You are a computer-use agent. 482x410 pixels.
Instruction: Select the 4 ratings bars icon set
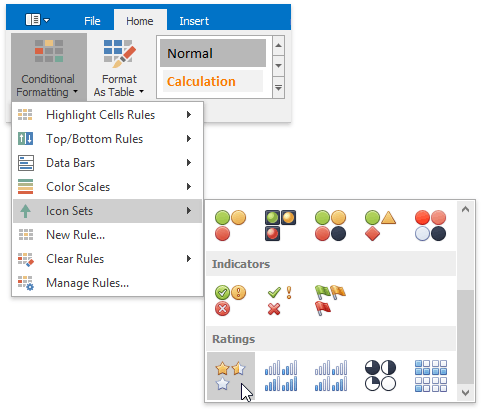tap(281, 376)
